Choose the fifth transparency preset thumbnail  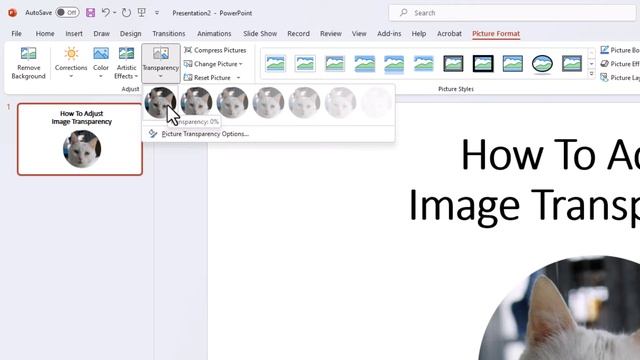coord(304,103)
